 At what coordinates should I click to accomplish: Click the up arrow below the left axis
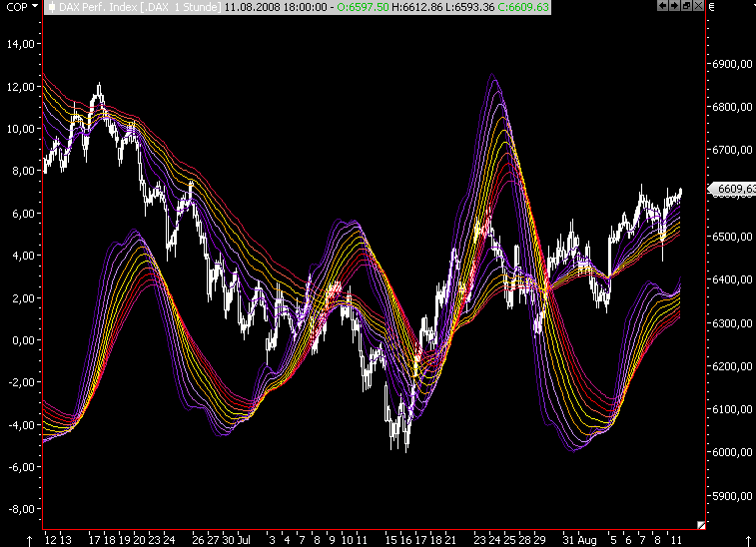point(29,541)
